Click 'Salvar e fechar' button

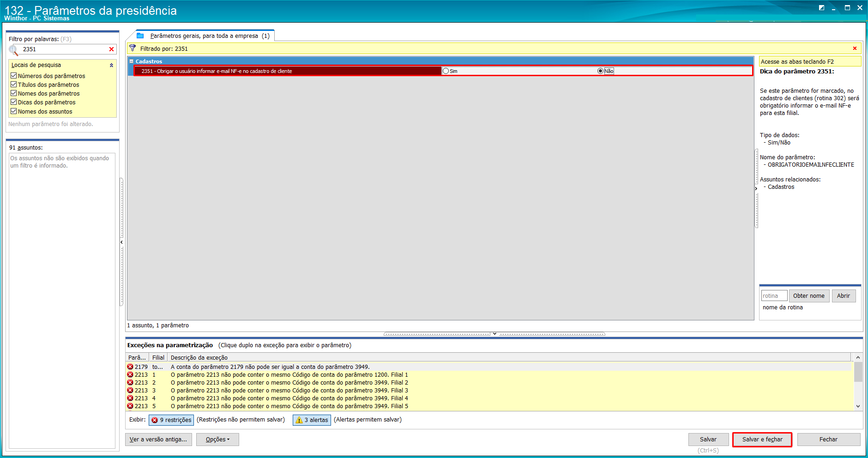coord(762,440)
